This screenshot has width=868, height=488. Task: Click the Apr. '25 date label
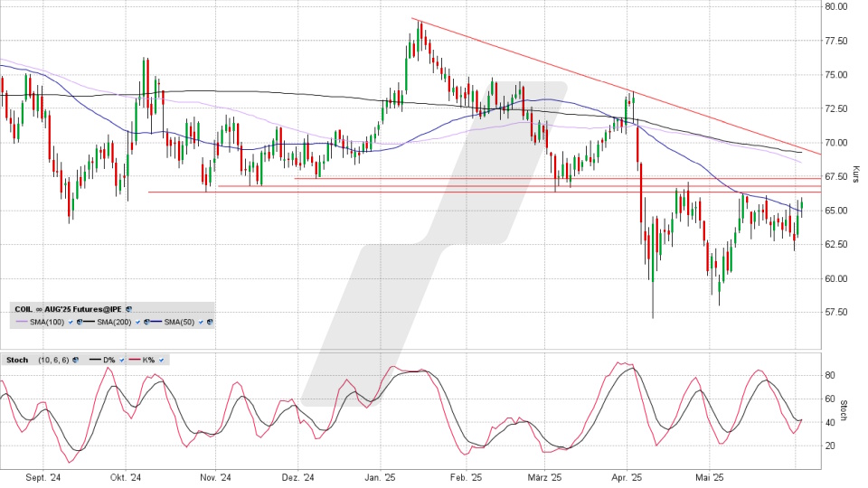click(x=627, y=478)
